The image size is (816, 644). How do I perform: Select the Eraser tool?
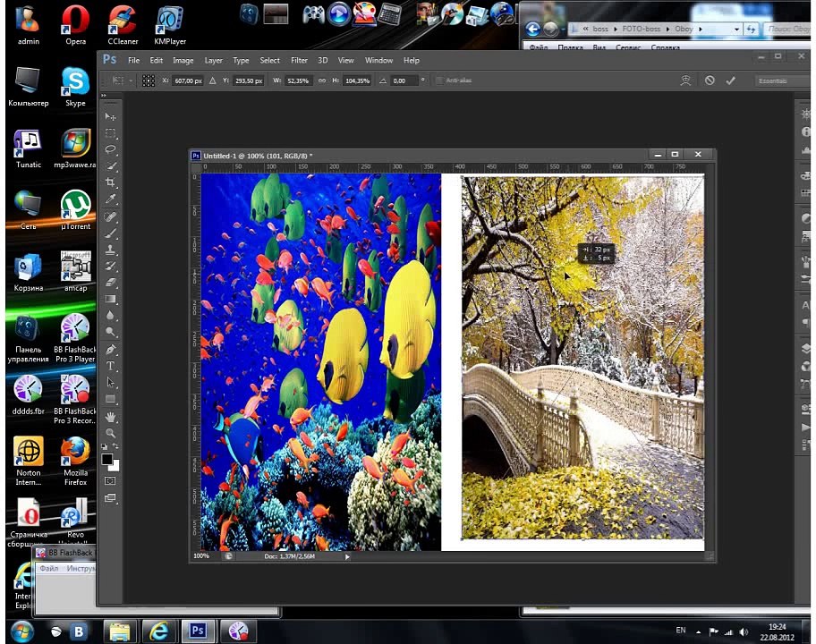coord(110,283)
